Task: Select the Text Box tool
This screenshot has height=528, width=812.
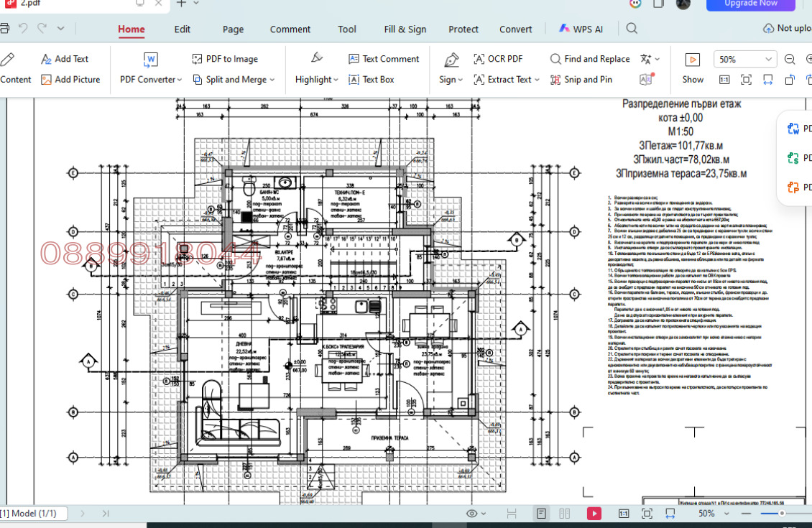Action: (x=372, y=80)
